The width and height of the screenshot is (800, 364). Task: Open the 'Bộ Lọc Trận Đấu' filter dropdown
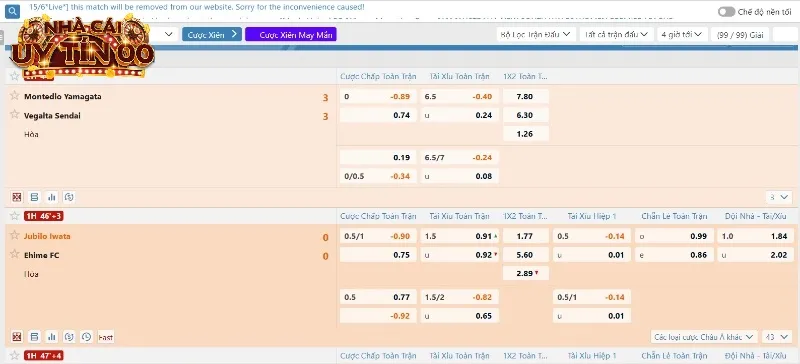536,34
